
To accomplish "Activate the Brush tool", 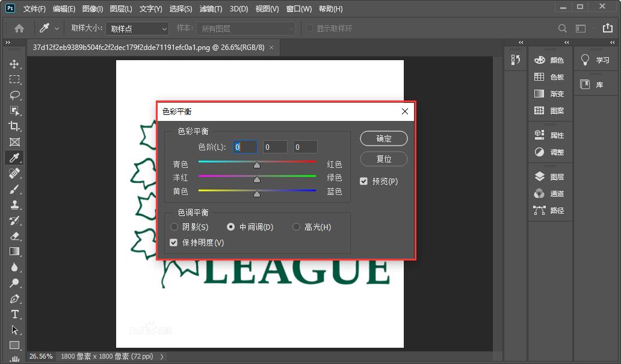I will pos(14,190).
